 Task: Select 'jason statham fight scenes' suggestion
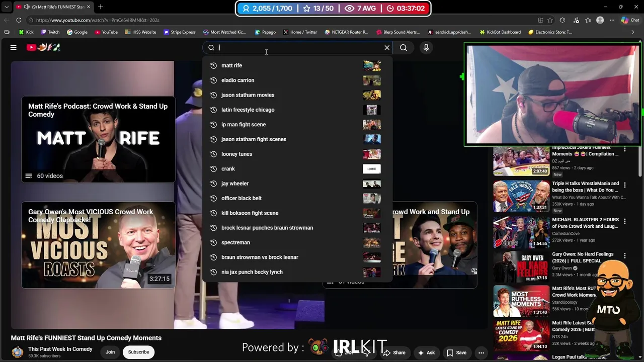point(297,139)
